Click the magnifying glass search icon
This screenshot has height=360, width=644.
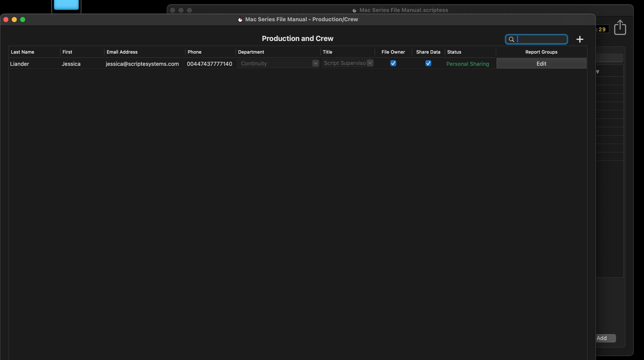(511, 40)
